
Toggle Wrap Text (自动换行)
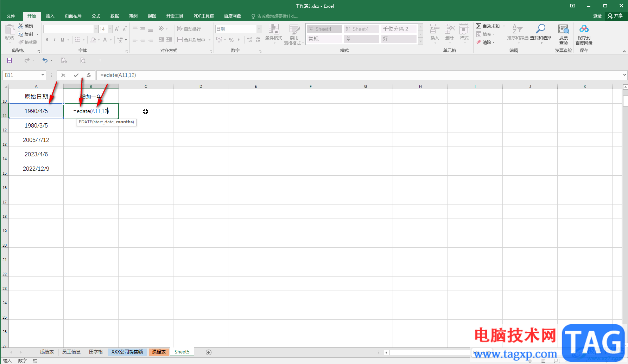pos(189,29)
